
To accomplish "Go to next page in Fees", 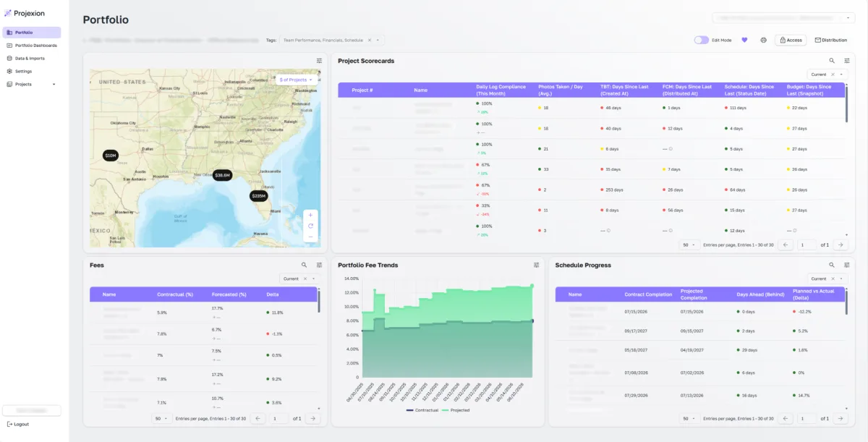I will (312, 418).
